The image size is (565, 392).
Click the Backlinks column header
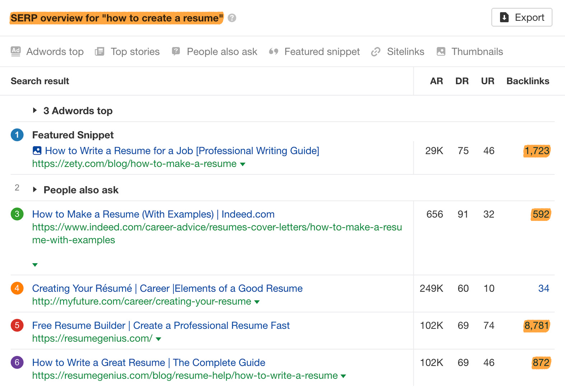point(528,81)
